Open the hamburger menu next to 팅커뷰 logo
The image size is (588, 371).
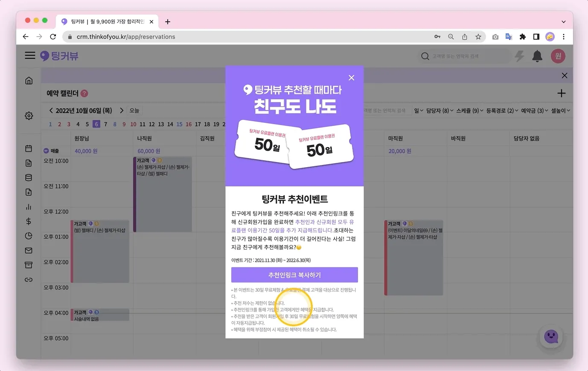[x=30, y=56]
